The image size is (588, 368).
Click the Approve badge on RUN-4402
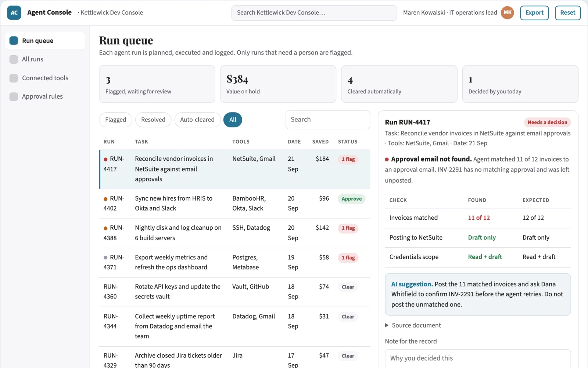click(x=352, y=199)
